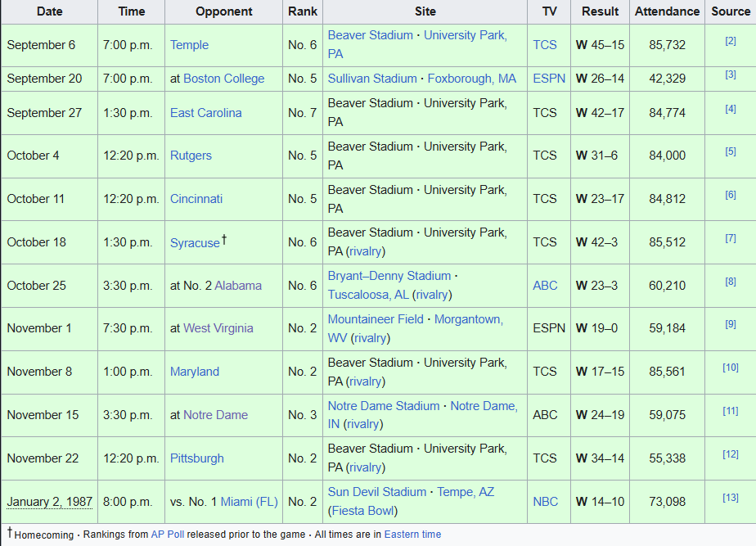Open the Sullivan Stadium link
The image size is (756, 546).
point(372,79)
